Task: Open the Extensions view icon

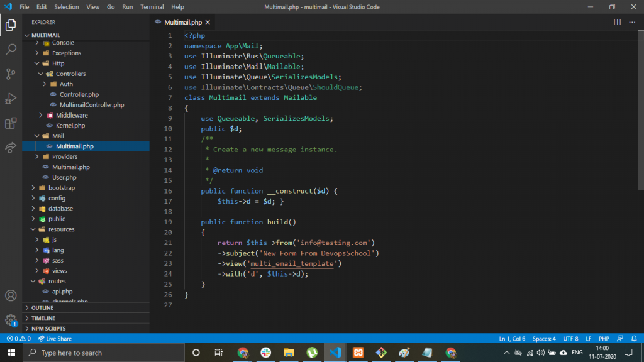Action: point(11,123)
